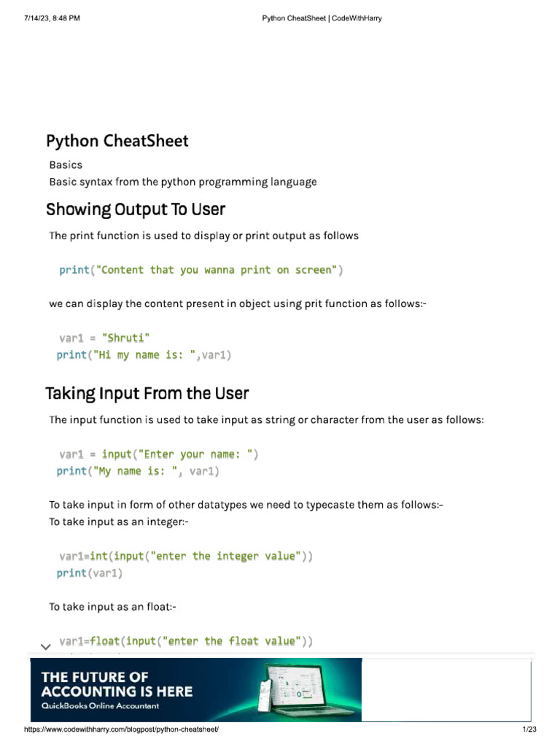Select the 'Taking Input From the User' heading

point(147,394)
